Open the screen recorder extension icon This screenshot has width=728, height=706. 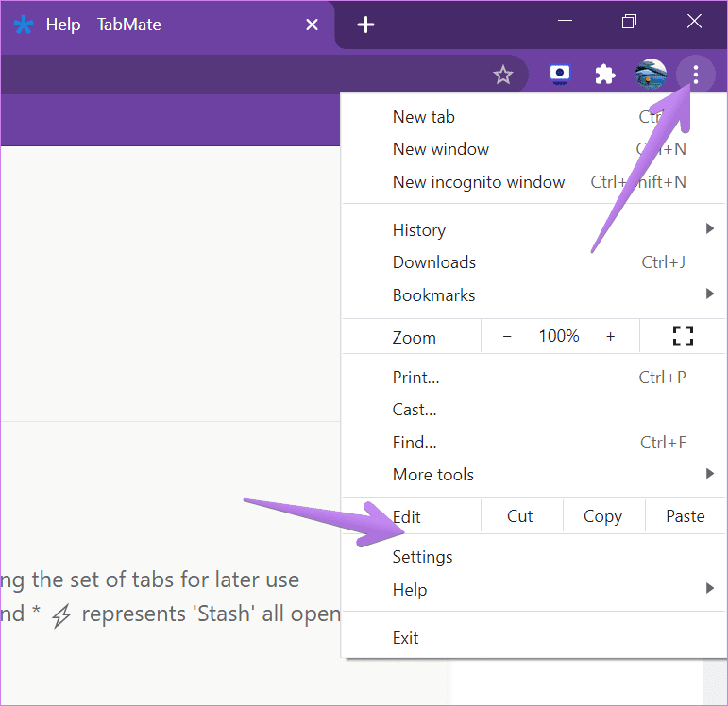click(x=560, y=75)
